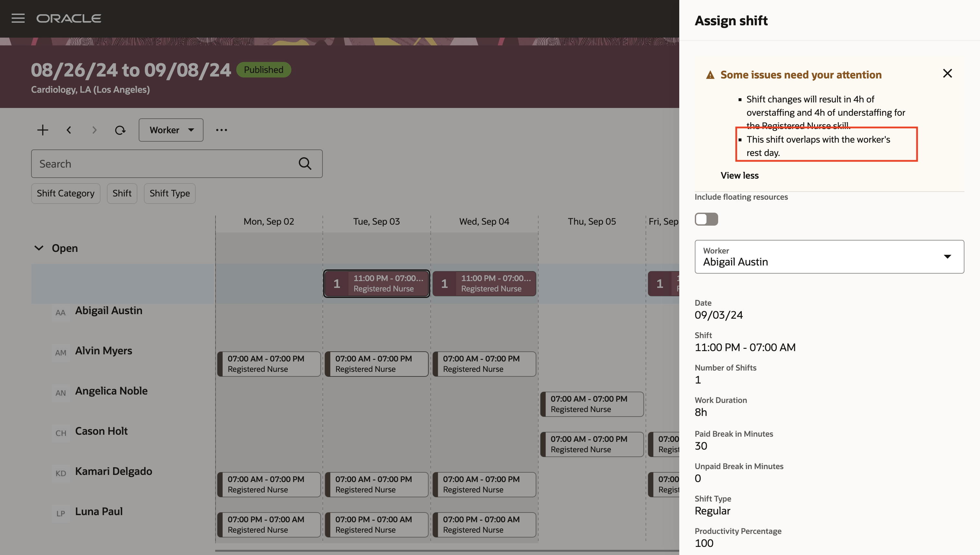This screenshot has width=980, height=555.
Task: Go to next schedule period arrow
Action: [95, 130]
